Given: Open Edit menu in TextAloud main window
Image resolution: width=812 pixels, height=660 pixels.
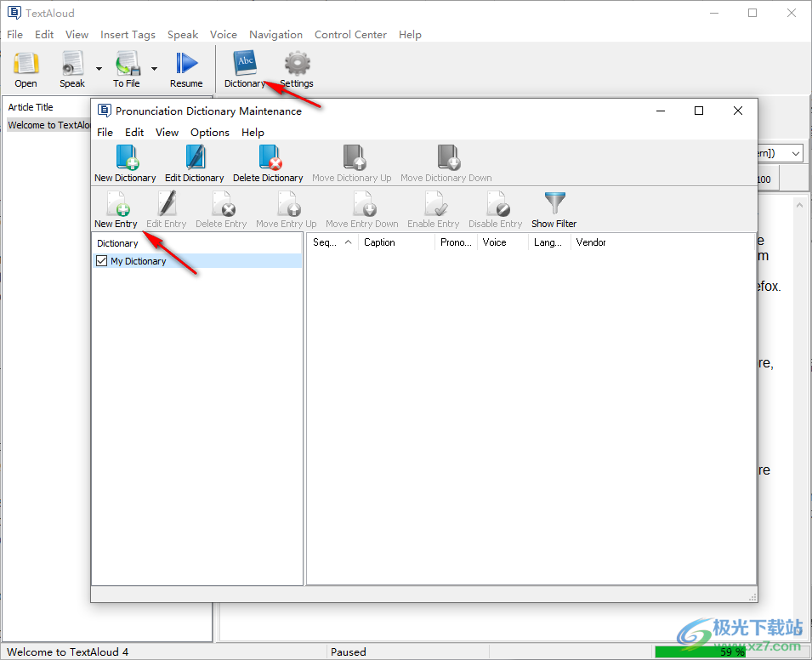Looking at the screenshot, I should point(44,35).
